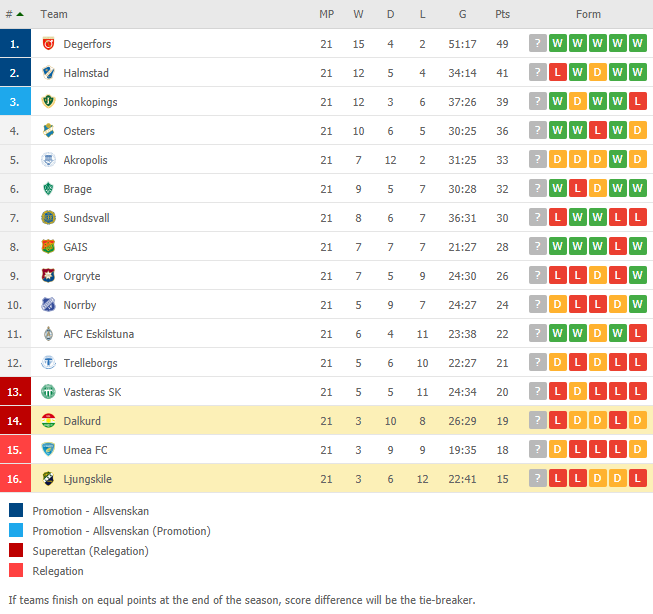Screen dimensions: 653x614
Task: Click the Ljungskile club crest
Action: click(x=48, y=479)
